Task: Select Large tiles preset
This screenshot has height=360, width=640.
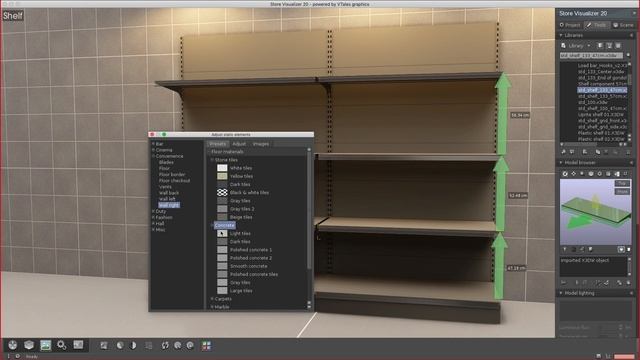Action: click(241, 291)
